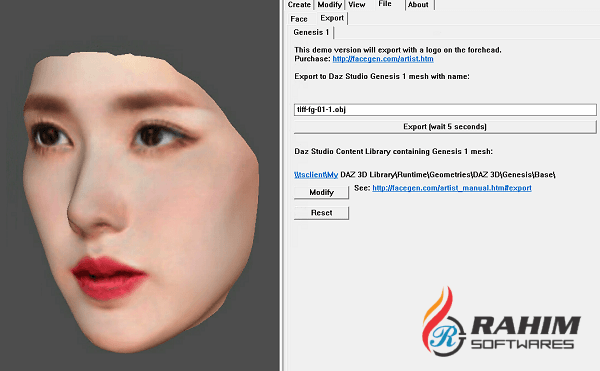Switch to the Face sub-tab
This screenshot has width=600, height=371.
tap(299, 19)
